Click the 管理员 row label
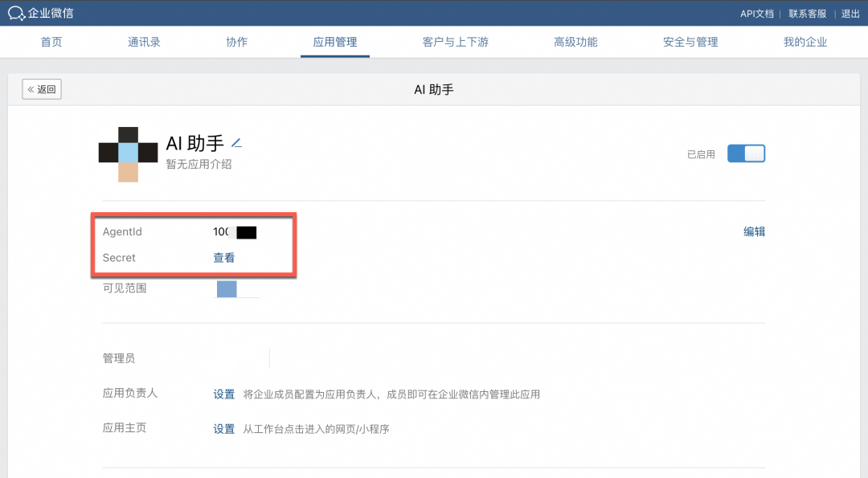Screen dimensions: 868x478 (x=119, y=358)
